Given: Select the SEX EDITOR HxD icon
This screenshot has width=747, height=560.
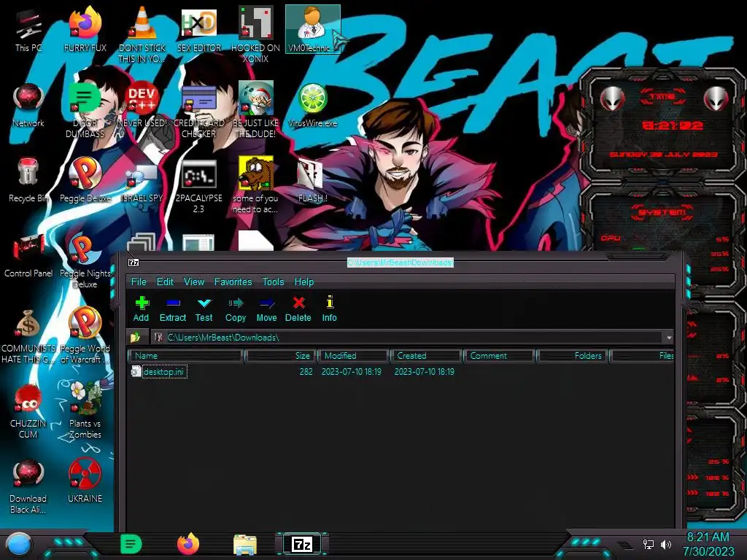Looking at the screenshot, I should pyautogui.click(x=199, y=31).
